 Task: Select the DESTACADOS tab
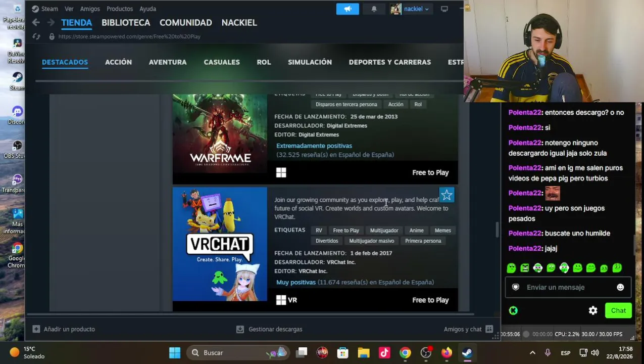point(65,62)
